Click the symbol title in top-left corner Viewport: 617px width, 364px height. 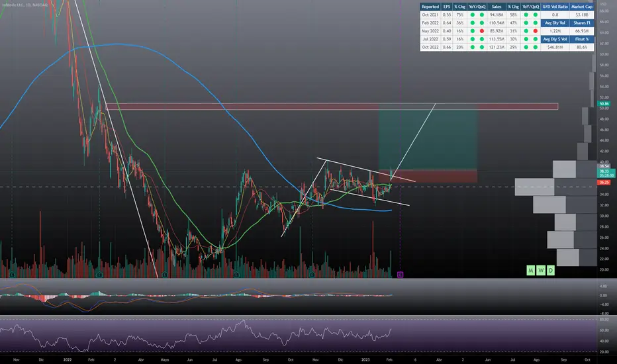coord(26,5)
